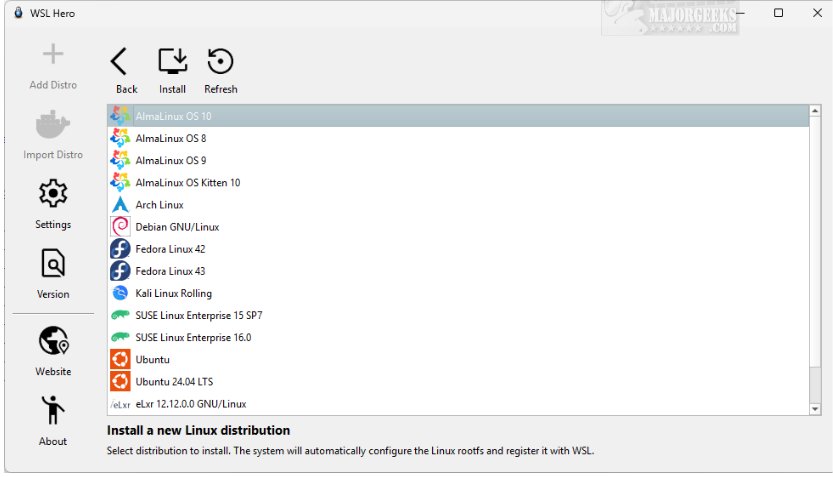The height and width of the screenshot is (477, 833).
Task: Click the SUSE 15 SP7 chameleon icon
Action: pyautogui.click(x=120, y=315)
